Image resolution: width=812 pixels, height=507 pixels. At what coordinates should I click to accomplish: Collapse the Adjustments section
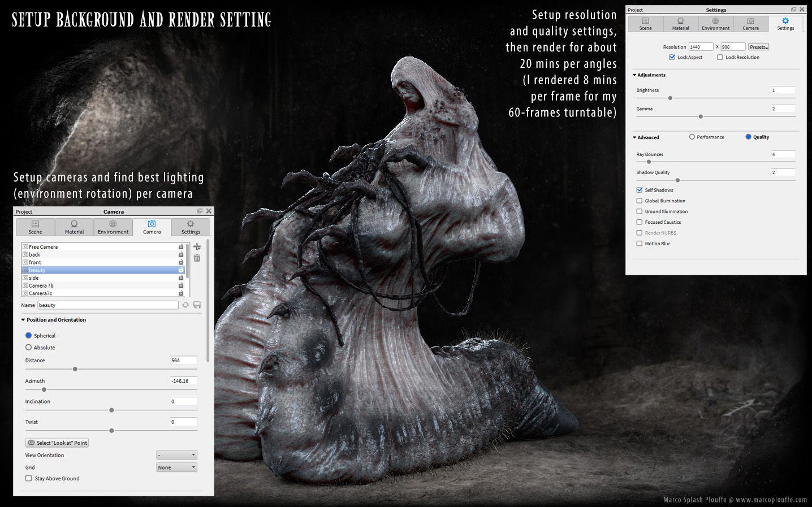click(x=634, y=75)
